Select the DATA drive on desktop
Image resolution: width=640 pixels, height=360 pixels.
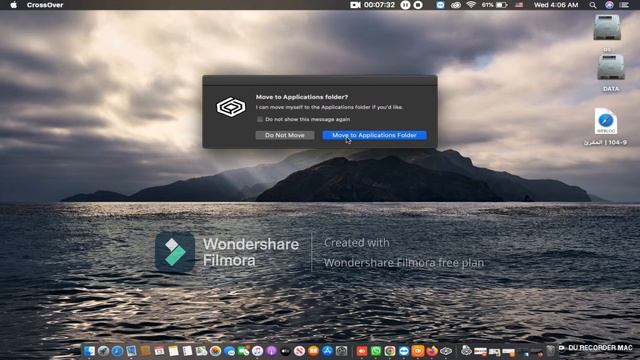point(611,68)
